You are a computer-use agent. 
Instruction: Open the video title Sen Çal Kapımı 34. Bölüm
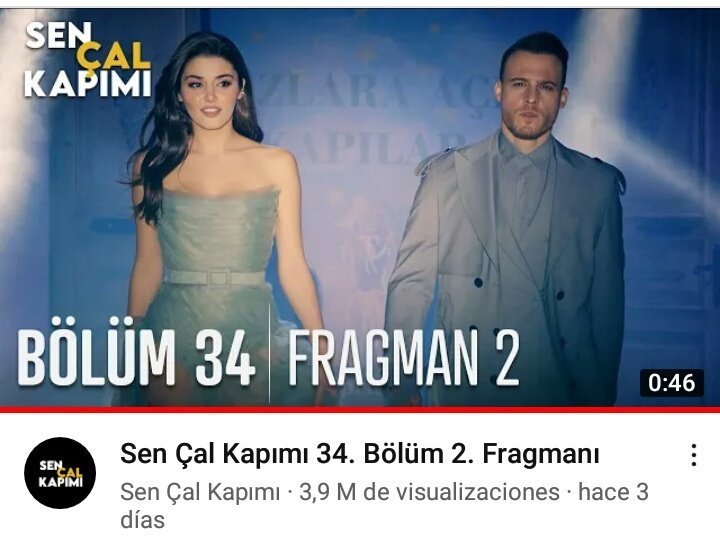360,454
